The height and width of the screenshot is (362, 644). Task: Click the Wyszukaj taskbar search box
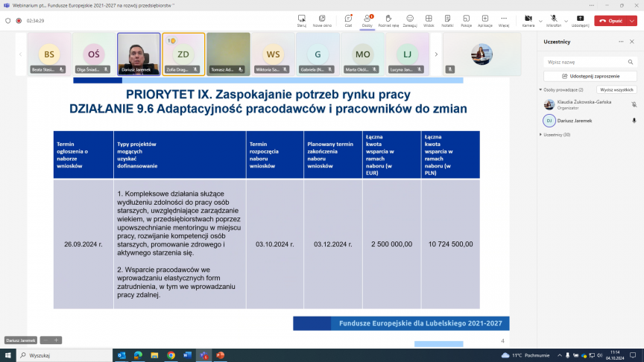[x=65, y=355]
